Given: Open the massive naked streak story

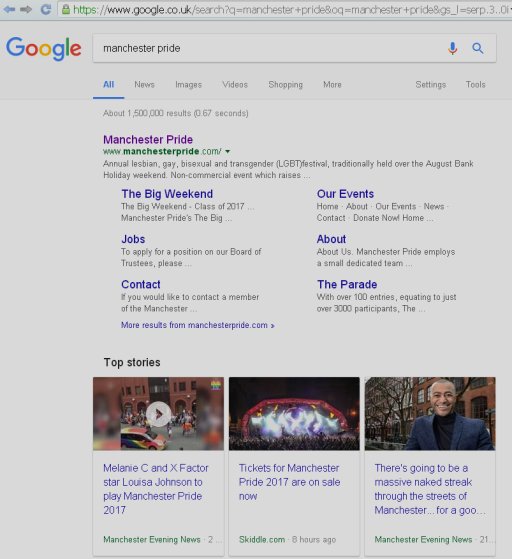Looking at the screenshot, I should [430, 489].
